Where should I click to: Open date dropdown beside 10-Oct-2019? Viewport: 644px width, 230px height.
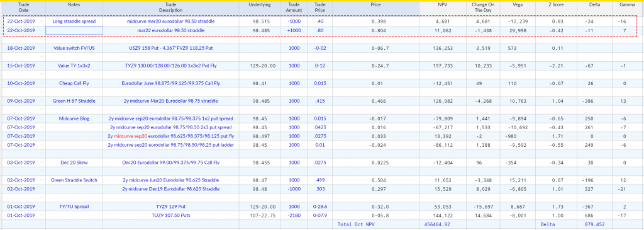click(x=42, y=84)
